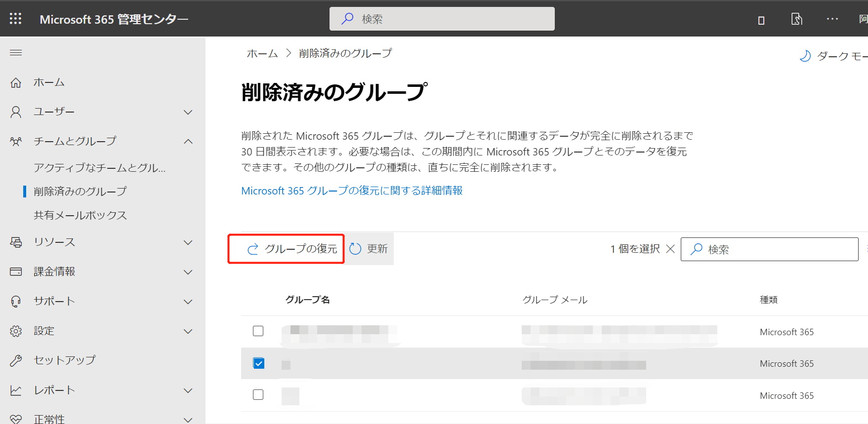Sort by 種類 column header
The width and height of the screenshot is (868, 424).
click(769, 300)
